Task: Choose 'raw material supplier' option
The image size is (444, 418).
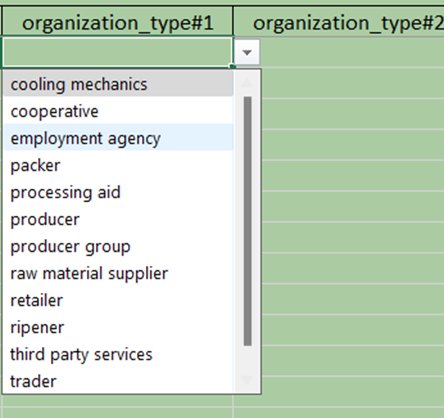Action: (118, 273)
